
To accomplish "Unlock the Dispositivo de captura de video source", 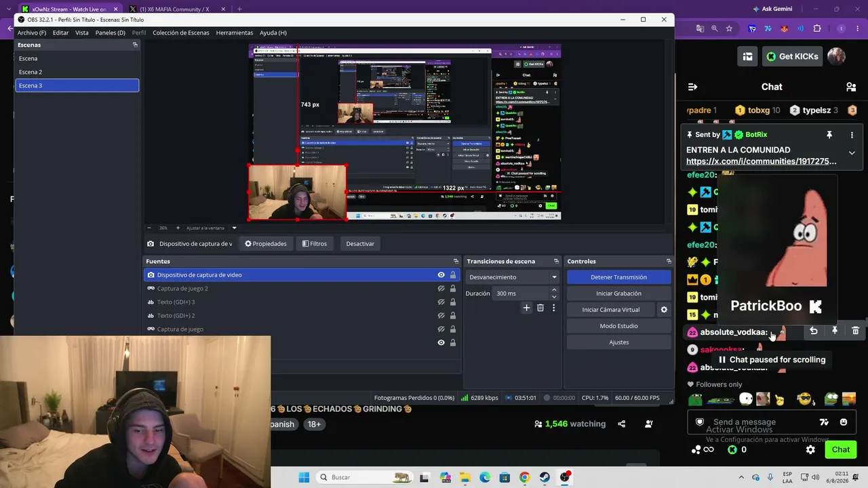I will pos(453,274).
